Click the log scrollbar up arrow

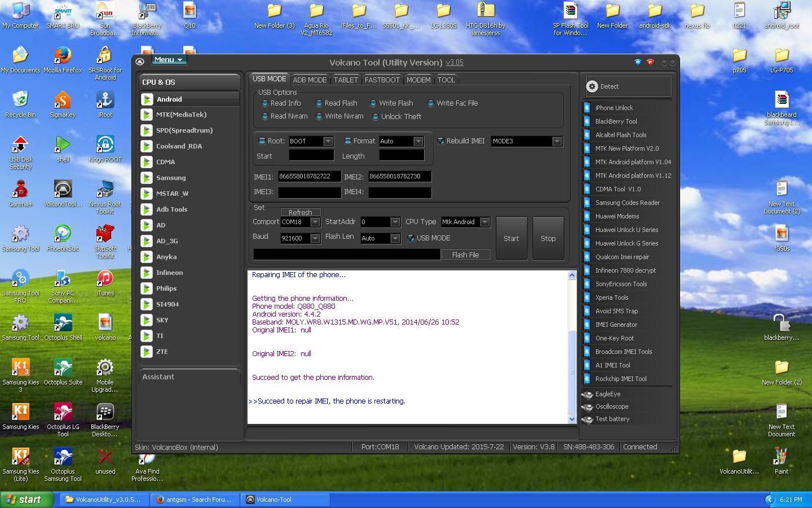click(x=572, y=275)
